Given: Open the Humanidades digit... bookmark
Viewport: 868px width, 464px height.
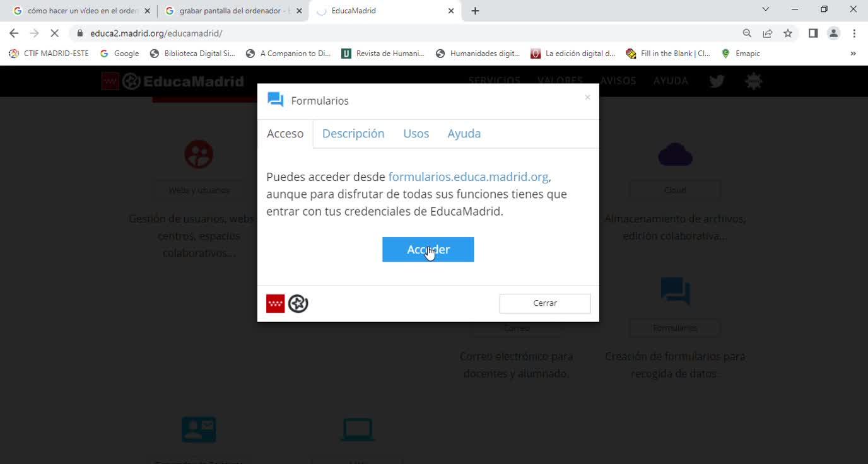Looking at the screenshot, I should (x=478, y=54).
